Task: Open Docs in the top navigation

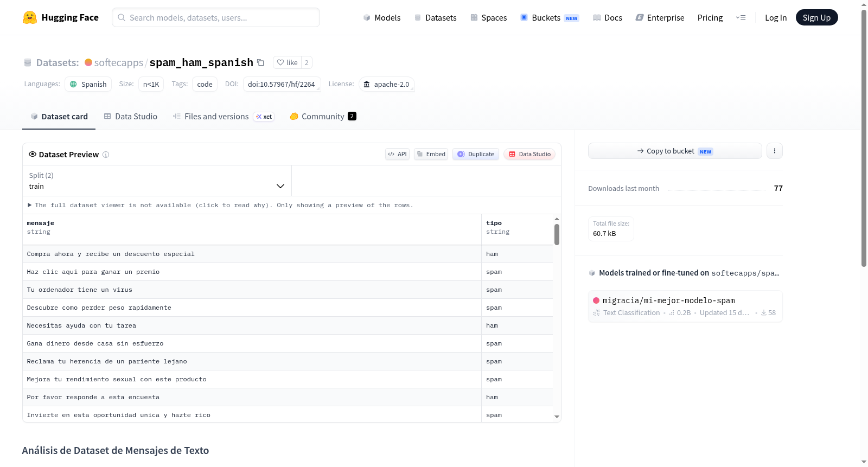Action: coord(608,17)
